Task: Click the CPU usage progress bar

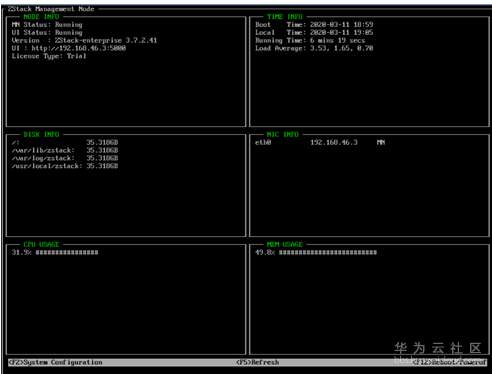Action: click(x=67, y=252)
